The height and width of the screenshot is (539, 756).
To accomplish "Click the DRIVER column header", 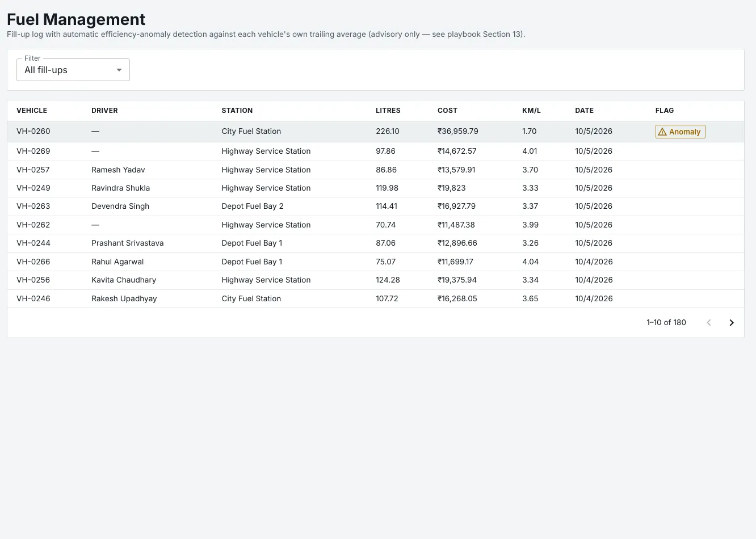I will click(104, 111).
